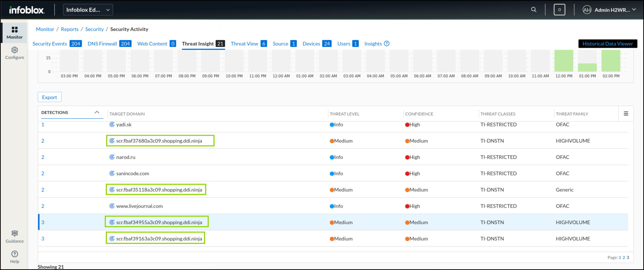Open the Configure gear icon
Screen dimensions: 644x270
pos(14,50)
